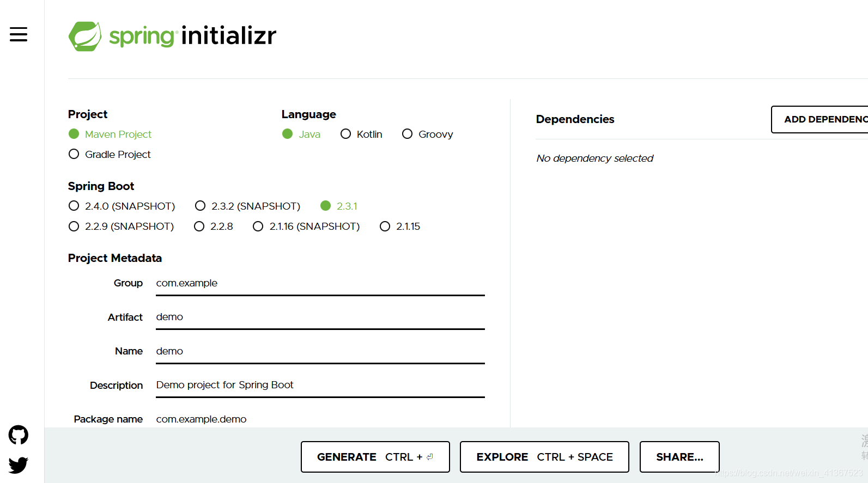This screenshot has height=483, width=868.
Task: Select Spring Boot 2.3.2 (SNAPSHOT)
Action: pyautogui.click(x=247, y=206)
